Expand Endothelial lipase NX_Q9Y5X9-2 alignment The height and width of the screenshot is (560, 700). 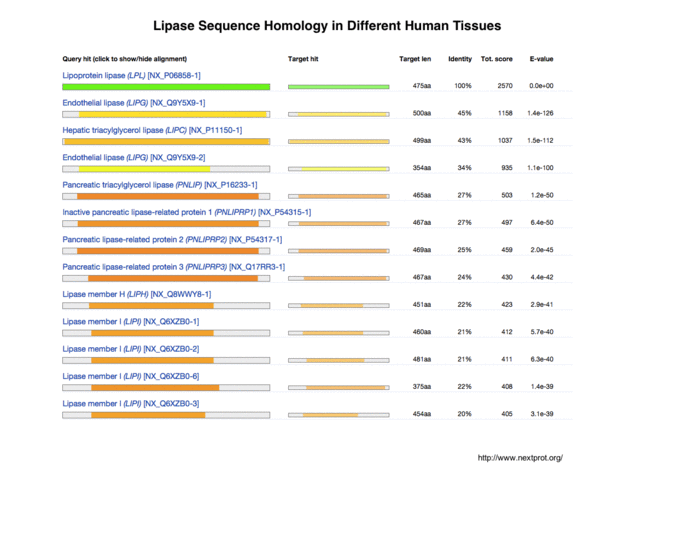[134, 157]
